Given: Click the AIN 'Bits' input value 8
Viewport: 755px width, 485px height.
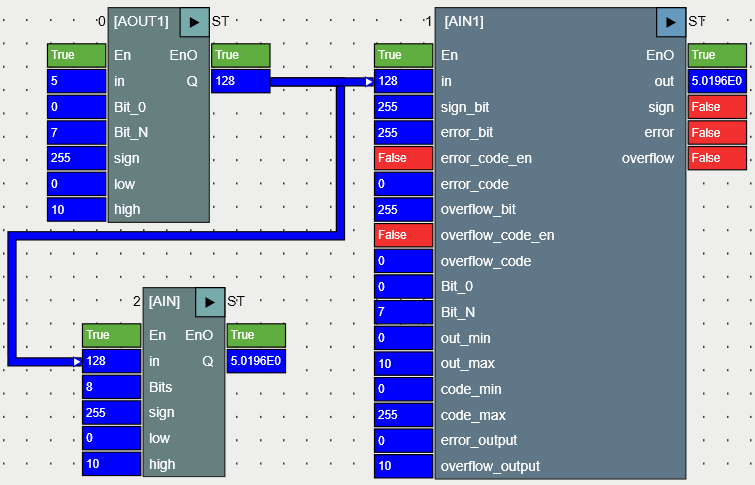Looking at the screenshot, I should [112, 387].
